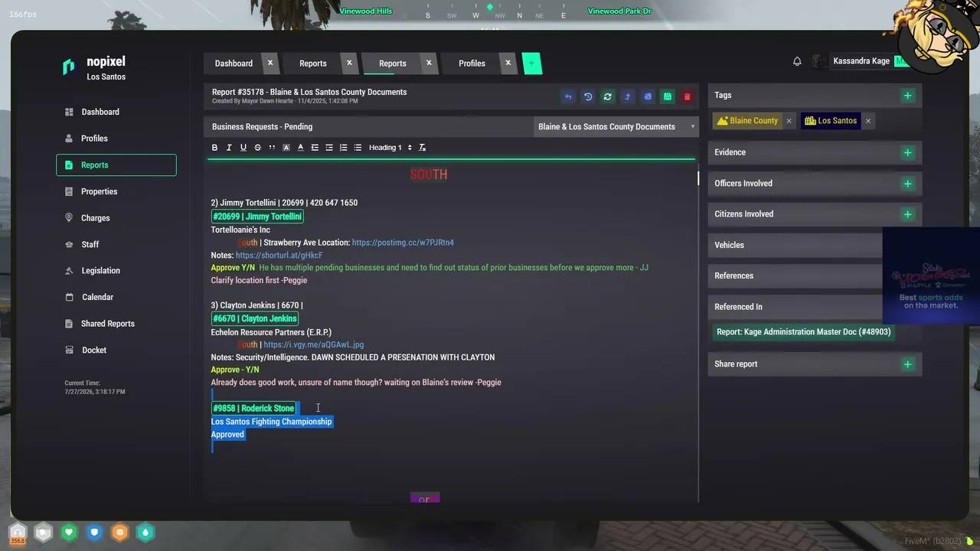Open Properties in the sidebar
980x551 pixels.
click(x=116, y=191)
